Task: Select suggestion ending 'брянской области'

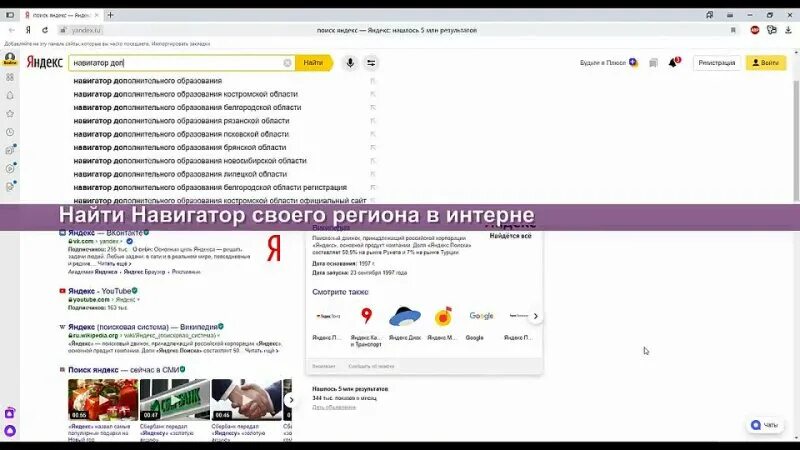Action: point(180,147)
